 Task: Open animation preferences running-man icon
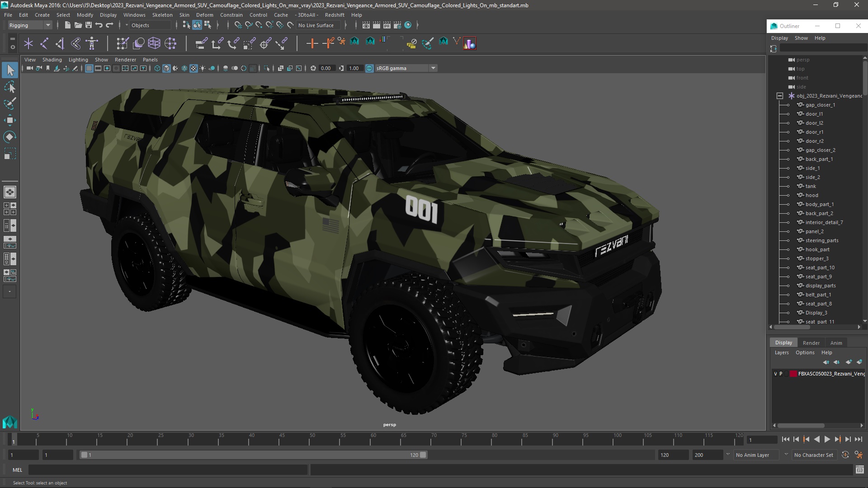(x=859, y=455)
